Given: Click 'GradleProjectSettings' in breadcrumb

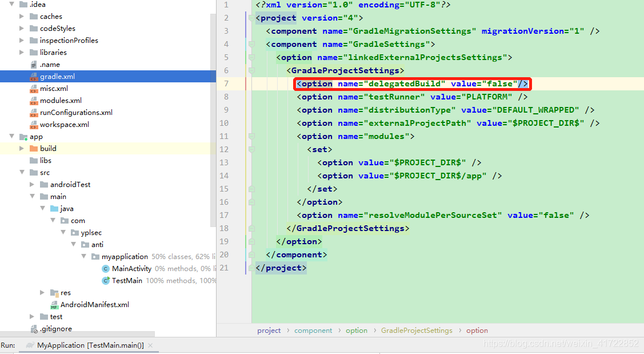Looking at the screenshot, I should pos(417,331).
